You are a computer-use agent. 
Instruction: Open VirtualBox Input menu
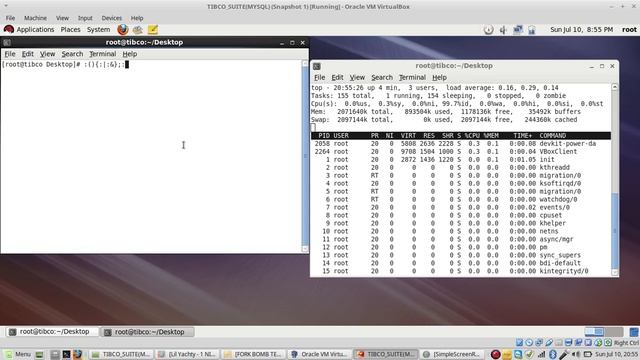pos(85,18)
